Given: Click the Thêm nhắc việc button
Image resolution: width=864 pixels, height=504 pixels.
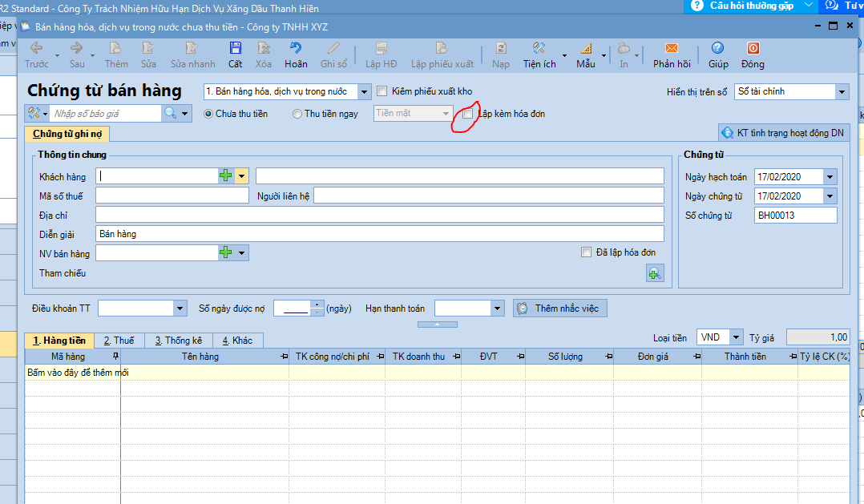Looking at the screenshot, I should (x=560, y=308).
